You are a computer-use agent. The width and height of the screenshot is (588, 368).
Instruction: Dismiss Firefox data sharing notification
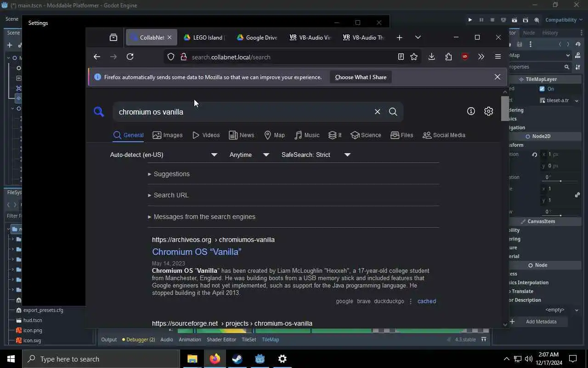click(497, 77)
